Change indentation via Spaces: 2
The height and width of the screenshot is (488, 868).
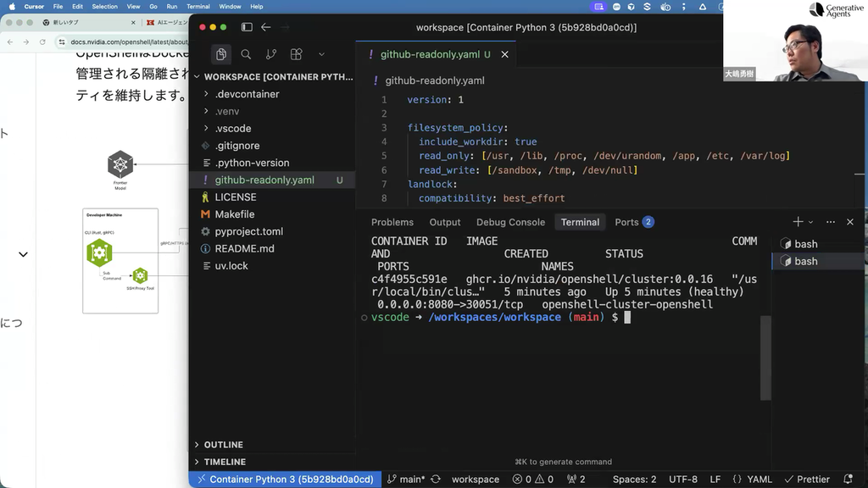(x=634, y=480)
